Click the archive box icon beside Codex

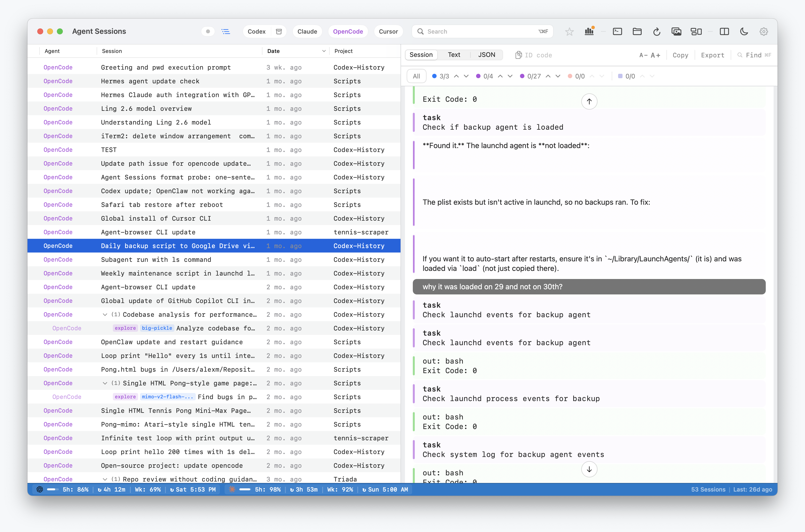(279, 32)
